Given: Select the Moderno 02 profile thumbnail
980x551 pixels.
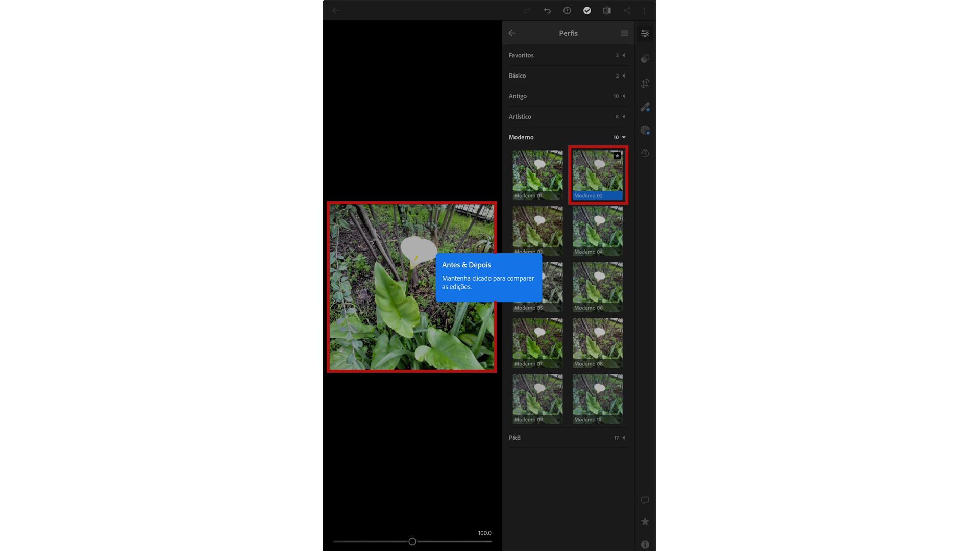Looking at the screenshot, I should click(598, 174).
